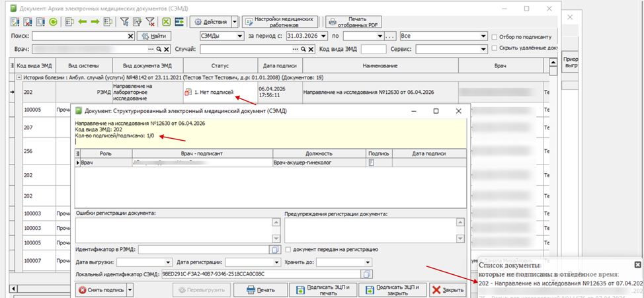The image size is (644, 298).
Task: Click the Код вида ЭМД input field
Action: click(373, 50)
